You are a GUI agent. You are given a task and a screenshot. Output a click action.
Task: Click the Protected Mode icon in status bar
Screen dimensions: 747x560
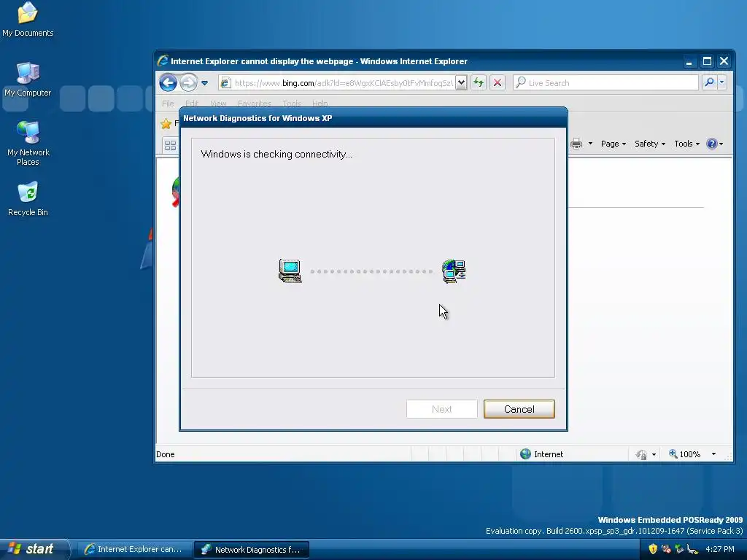coord(641,454)
